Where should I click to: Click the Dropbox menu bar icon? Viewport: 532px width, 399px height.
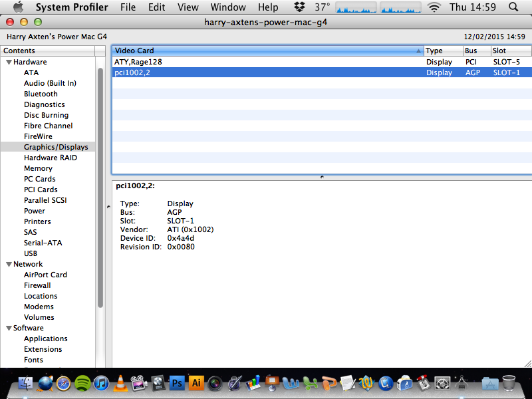[x=299, y=7]
